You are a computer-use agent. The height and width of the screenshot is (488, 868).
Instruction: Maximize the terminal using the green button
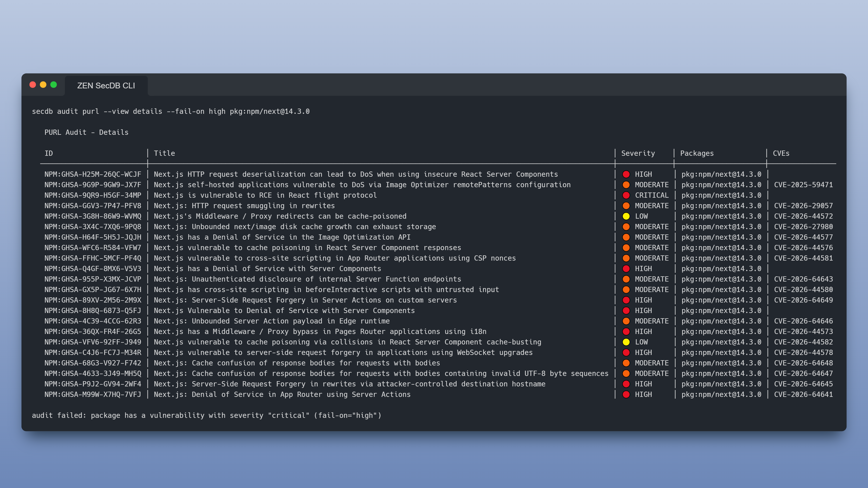pos(53,85)
